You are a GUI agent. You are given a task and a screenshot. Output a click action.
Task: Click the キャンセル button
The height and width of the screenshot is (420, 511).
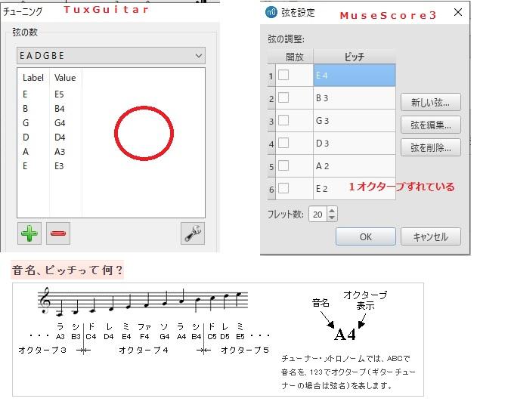tap(431, 236)
